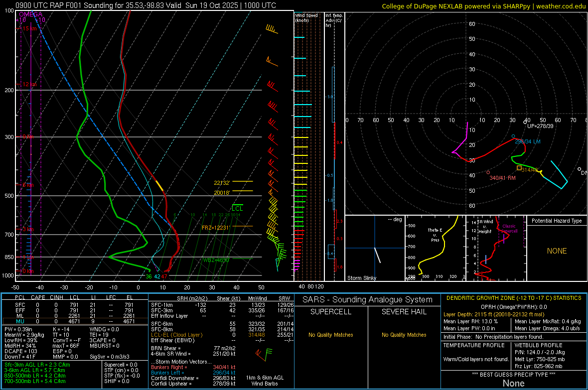Click the green surface dewpoint value 36
588x390 pixels.
(149, 277)
